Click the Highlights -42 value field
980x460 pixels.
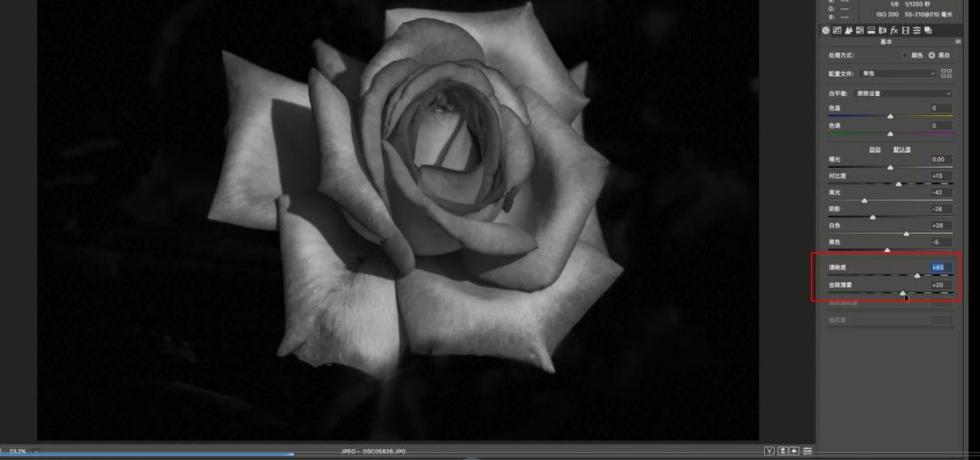point(941,192)
